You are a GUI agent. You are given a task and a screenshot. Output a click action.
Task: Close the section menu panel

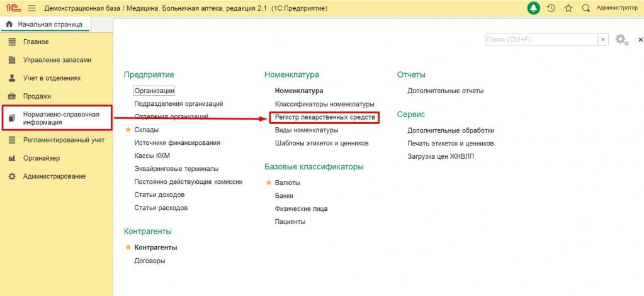640,40
